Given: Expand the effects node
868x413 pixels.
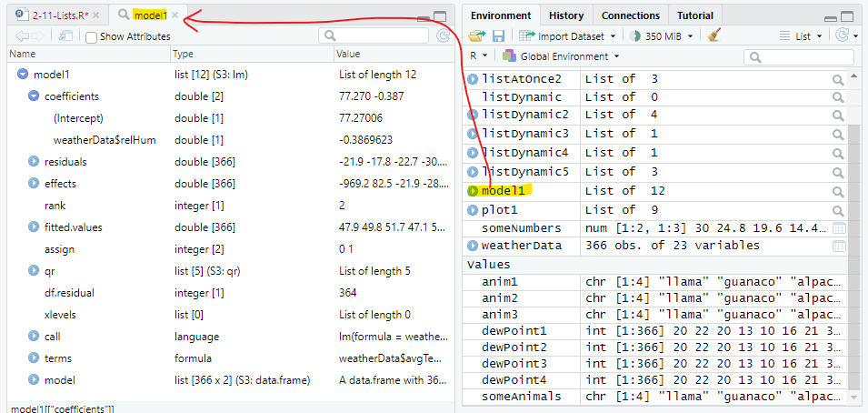Looking at the screenshot, I should (34, 184).
